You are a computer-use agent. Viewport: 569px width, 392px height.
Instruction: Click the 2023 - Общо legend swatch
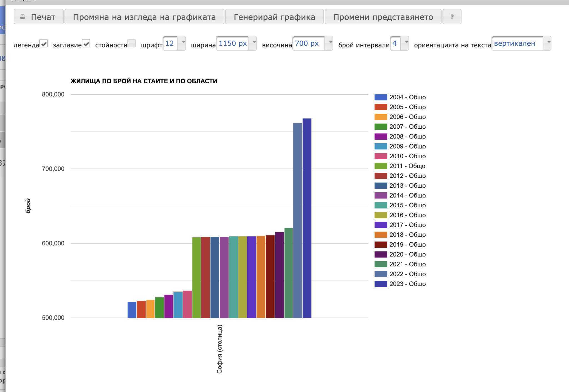[380, 284]
